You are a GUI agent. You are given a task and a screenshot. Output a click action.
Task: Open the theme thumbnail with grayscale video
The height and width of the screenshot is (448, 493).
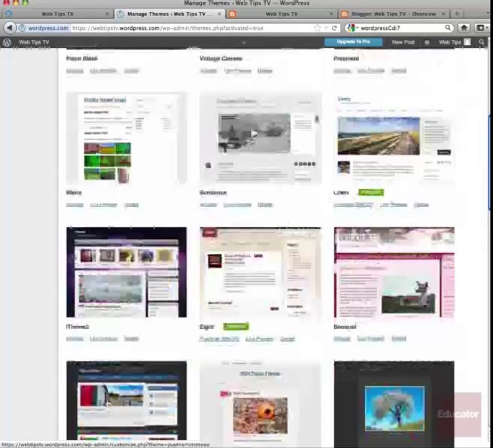click(x=261, y=138)
